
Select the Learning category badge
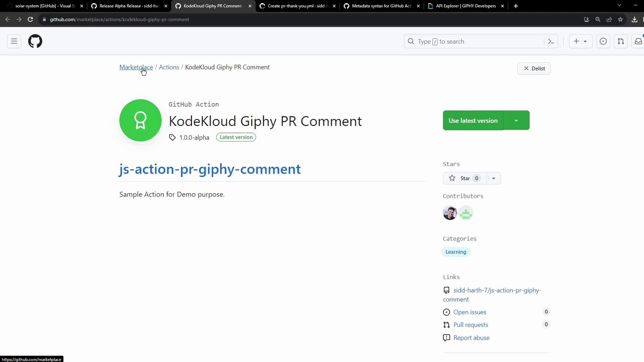pyautogui.click(x=455, y=252)
